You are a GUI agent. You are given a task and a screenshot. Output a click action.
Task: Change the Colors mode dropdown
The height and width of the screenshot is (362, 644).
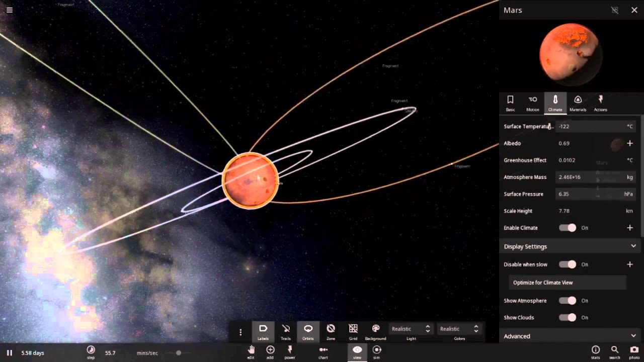pos(459,329)
